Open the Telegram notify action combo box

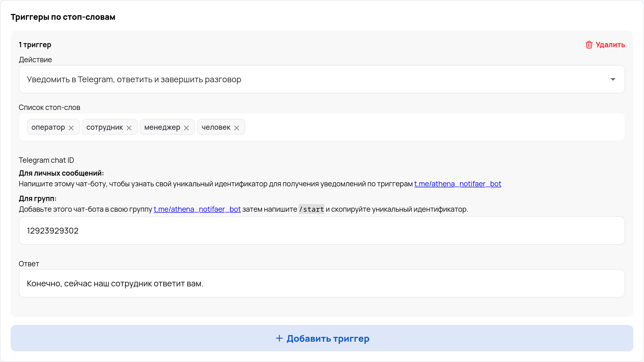point(305,79)
